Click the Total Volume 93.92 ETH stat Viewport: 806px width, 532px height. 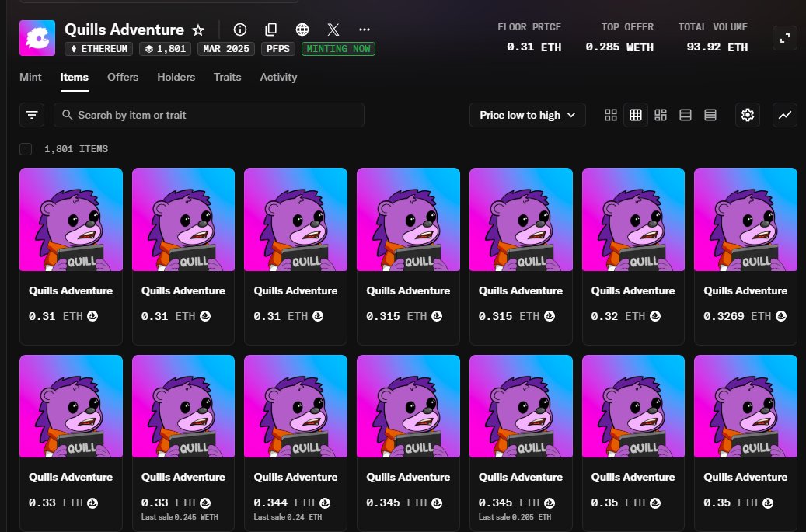click(713, 37)
